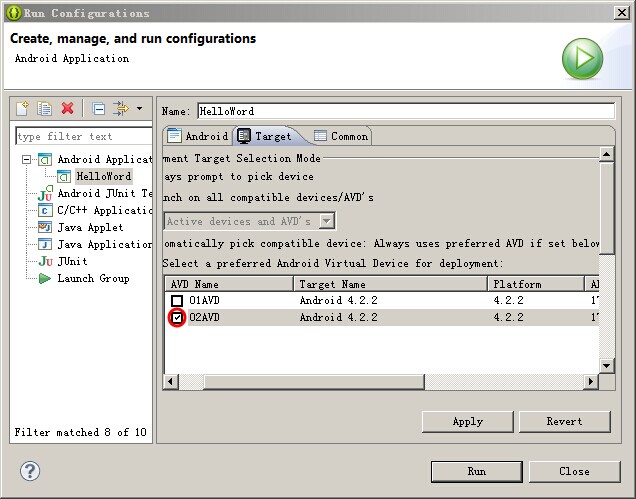
Task: Check the 01AVD checkbox
Action: click(177, 300)
